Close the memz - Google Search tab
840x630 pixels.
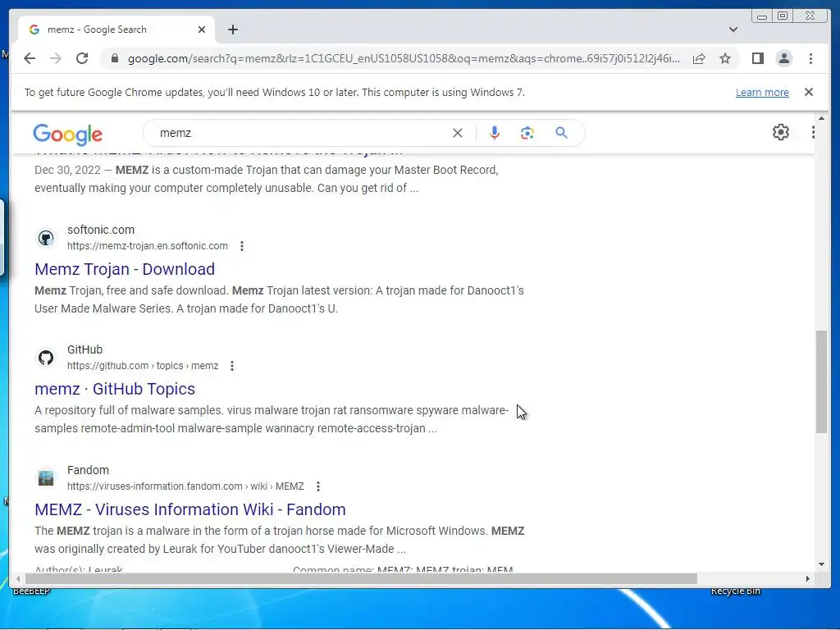tap(202, 30)
